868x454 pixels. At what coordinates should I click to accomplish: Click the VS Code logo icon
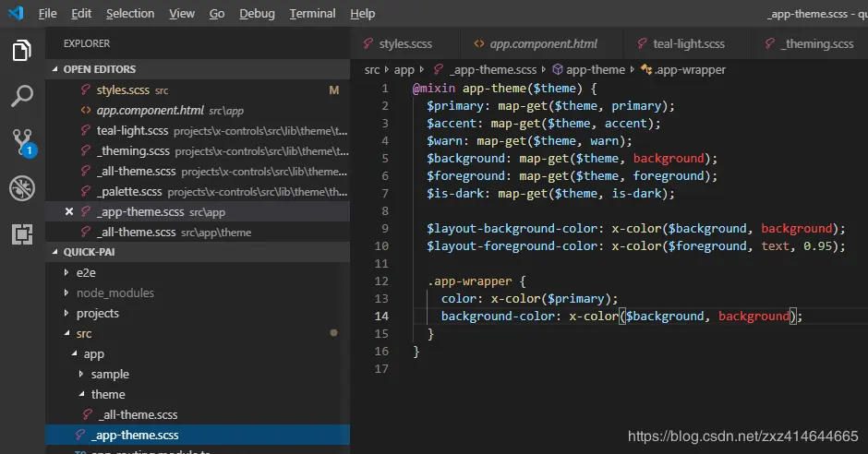tap(16, 13)
